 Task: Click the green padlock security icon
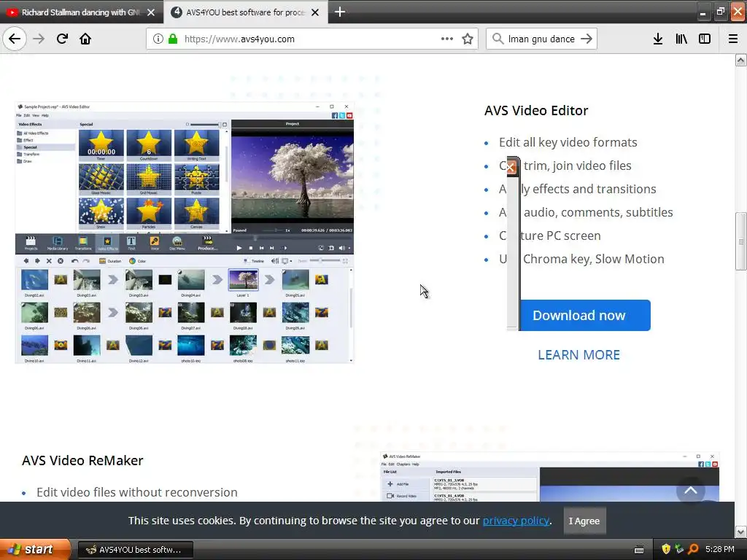173,39
